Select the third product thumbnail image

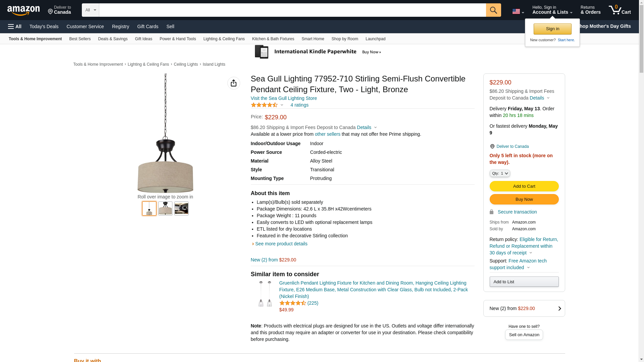[x=181, y=208]
